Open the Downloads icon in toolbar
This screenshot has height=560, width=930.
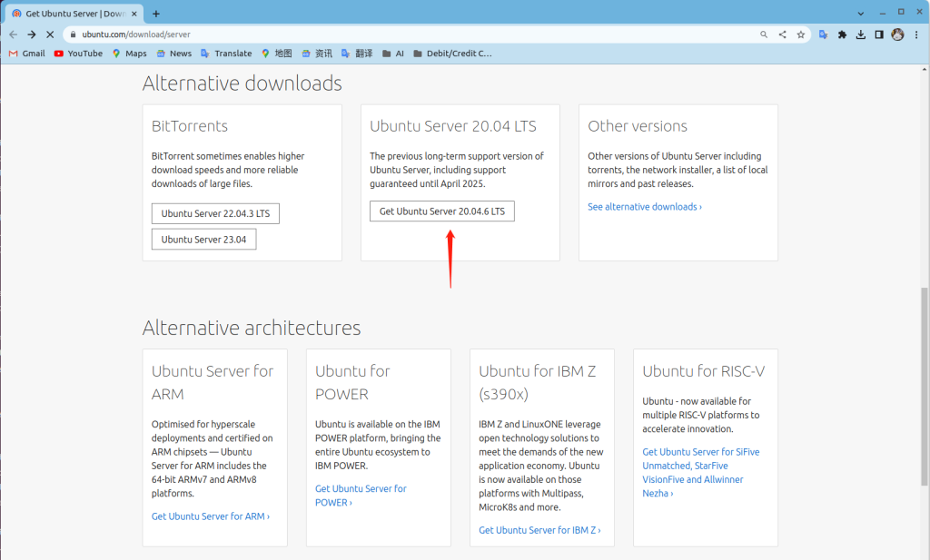click(860, 34)
